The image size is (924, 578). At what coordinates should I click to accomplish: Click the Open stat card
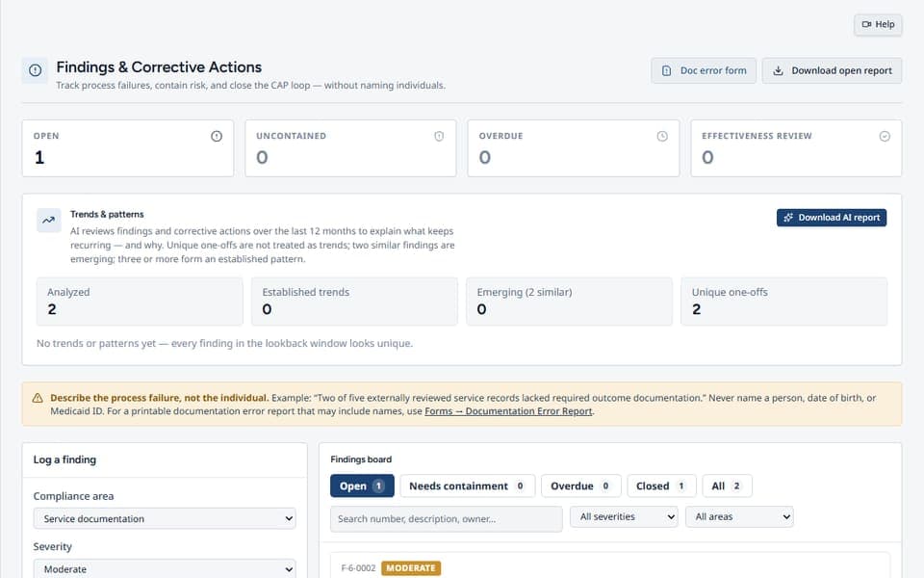pos(128,148)
